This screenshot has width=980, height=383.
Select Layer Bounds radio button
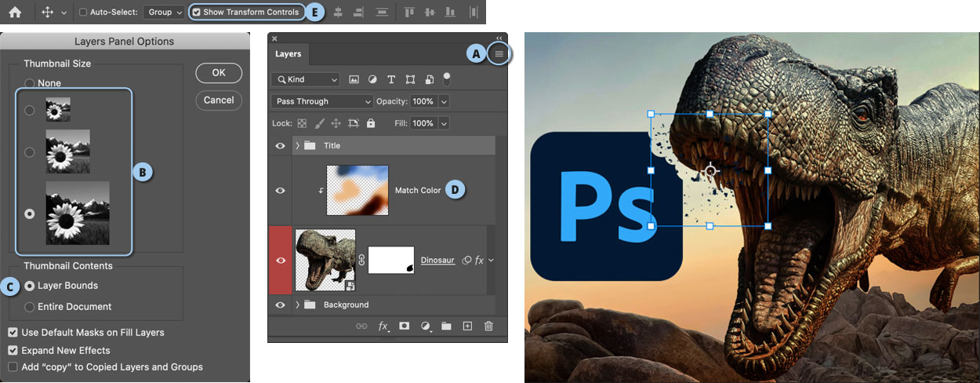pos(29,286)
